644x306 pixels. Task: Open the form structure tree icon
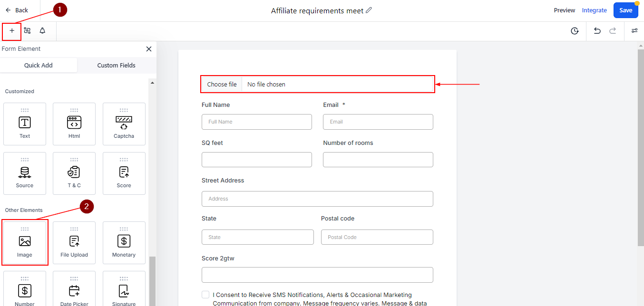tap(27, 31)
